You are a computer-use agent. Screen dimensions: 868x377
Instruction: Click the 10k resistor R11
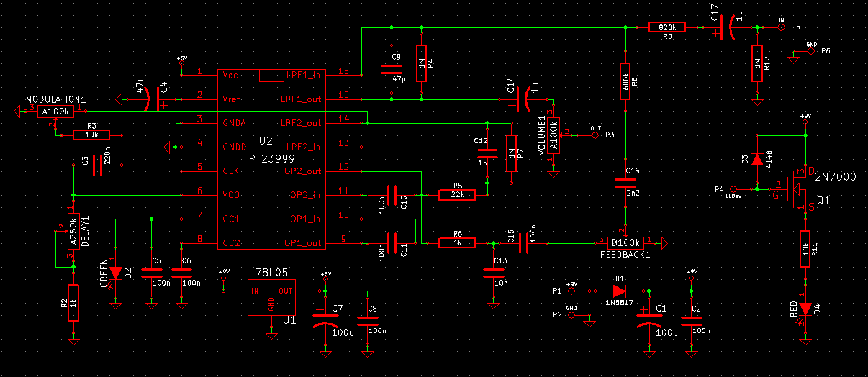pos(805,248)
